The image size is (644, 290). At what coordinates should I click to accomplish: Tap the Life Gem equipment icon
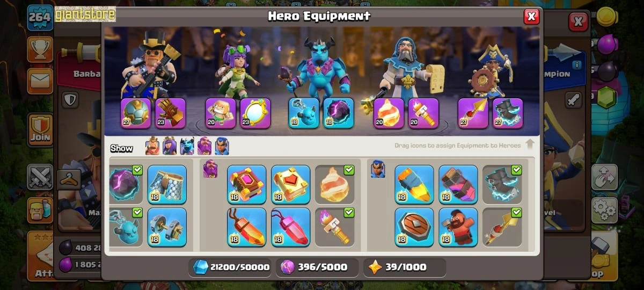pyautogui.click(x=291, y=227)
